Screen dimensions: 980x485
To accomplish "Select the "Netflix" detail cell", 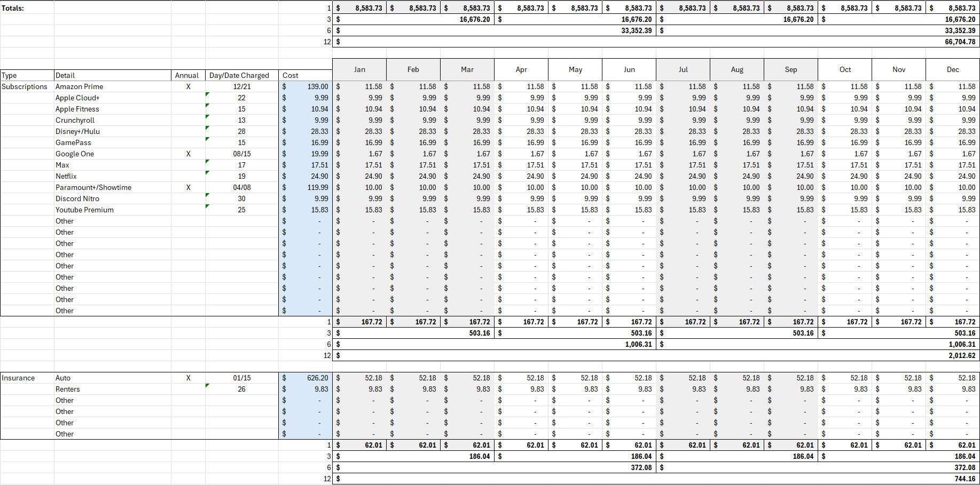I will 112,176.
